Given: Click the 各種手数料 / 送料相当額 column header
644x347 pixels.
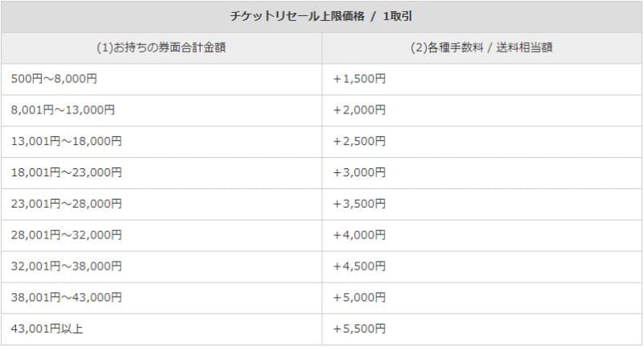Looking at the screenshot, I should (481, 48).
